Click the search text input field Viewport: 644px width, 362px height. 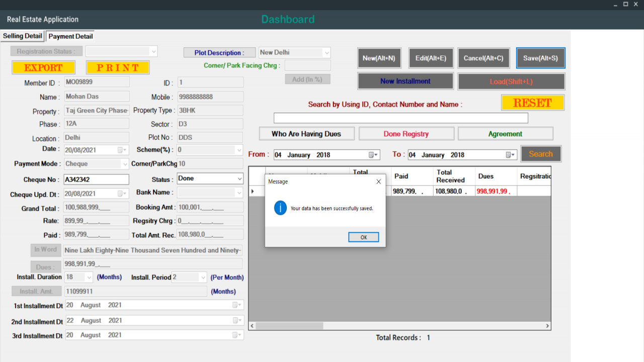(401, 118)
